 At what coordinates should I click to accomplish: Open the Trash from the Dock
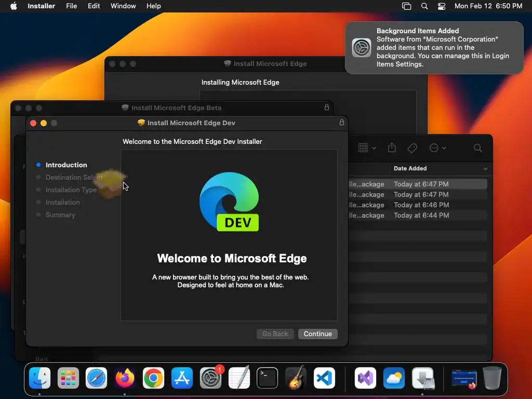point(492,378)
